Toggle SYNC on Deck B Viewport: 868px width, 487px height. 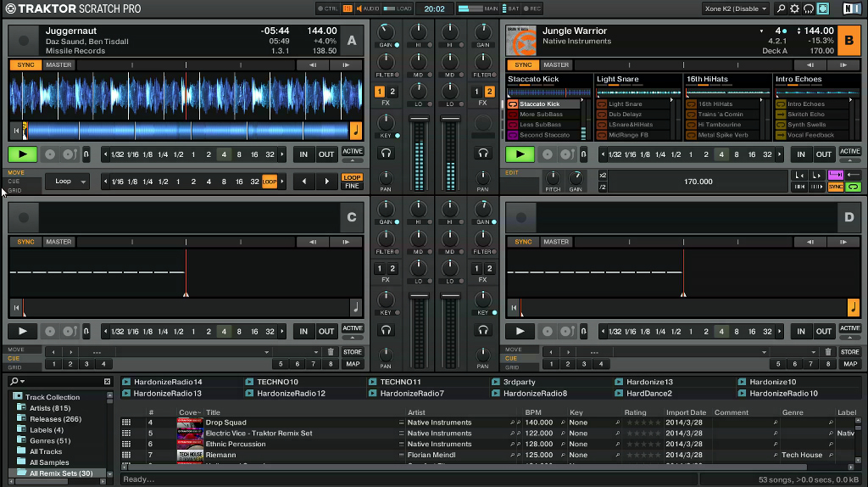[523, 64]
